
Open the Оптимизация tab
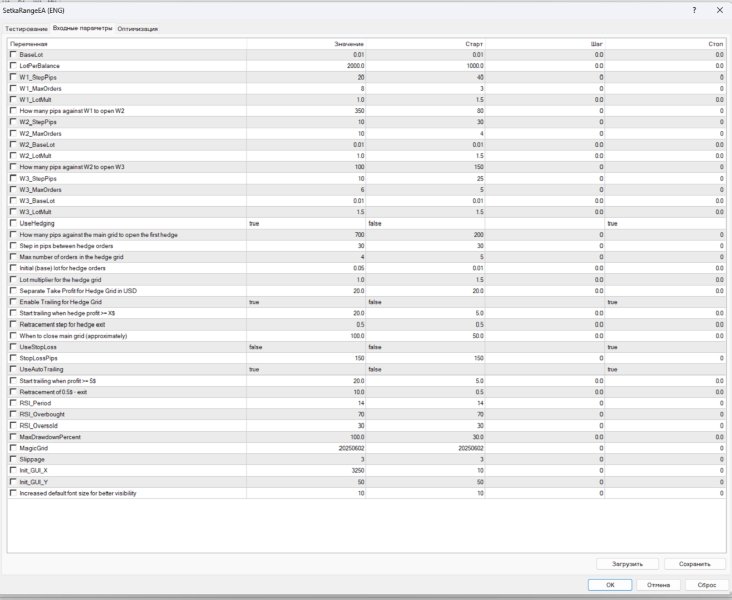coord(138,29)
